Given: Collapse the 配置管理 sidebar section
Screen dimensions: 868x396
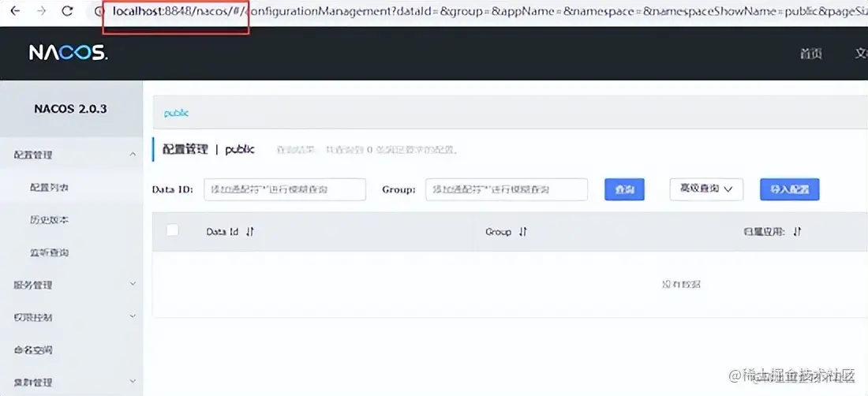Looking at the screenshot, I should pyautogui.click(x=133, y=155).
